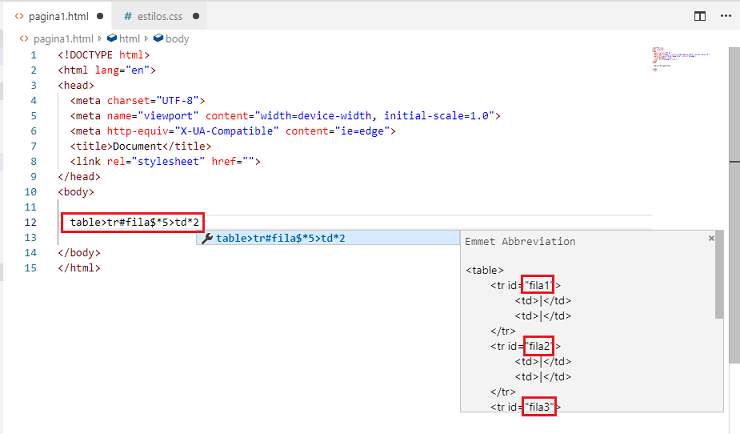The width and height of the screenshot is (740, 434).
Task: Click the abbreviation text on line 12
Action: 135,222
